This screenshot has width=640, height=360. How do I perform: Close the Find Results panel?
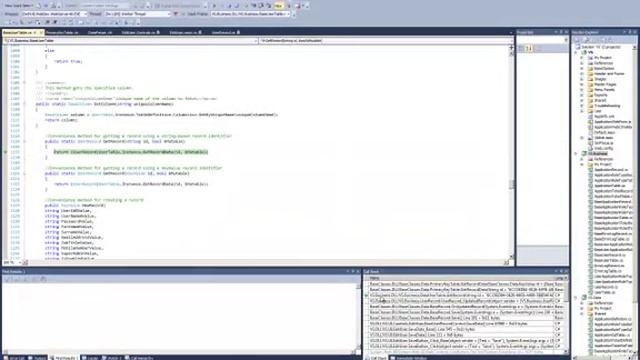point(358,271)
